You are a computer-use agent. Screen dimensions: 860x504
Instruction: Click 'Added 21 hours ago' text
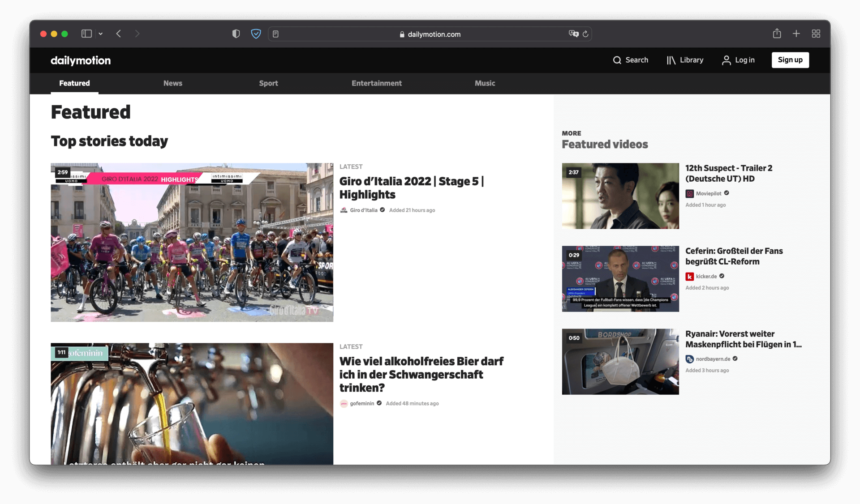point(412,210)
